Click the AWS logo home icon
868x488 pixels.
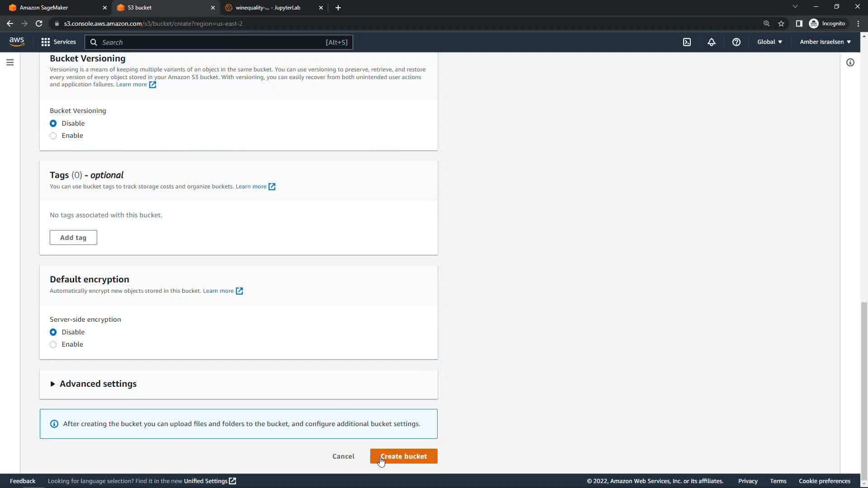click(17, 42)
